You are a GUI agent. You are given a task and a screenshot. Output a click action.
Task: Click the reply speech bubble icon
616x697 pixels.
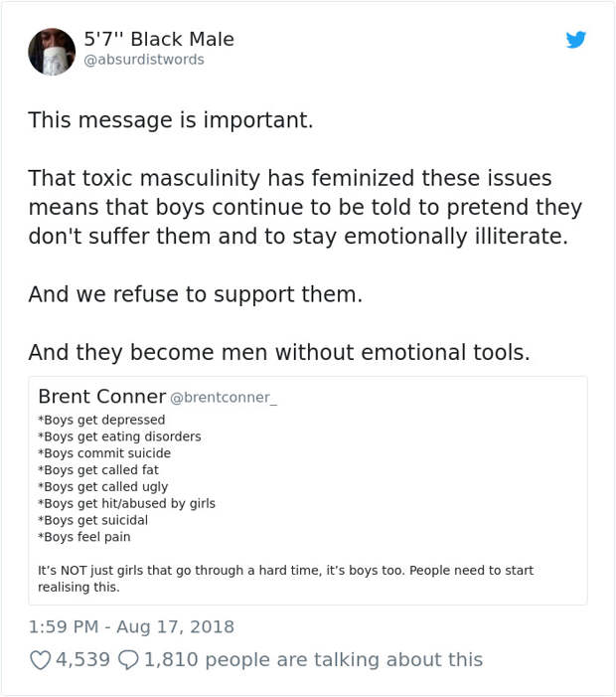tap(128, 660)
